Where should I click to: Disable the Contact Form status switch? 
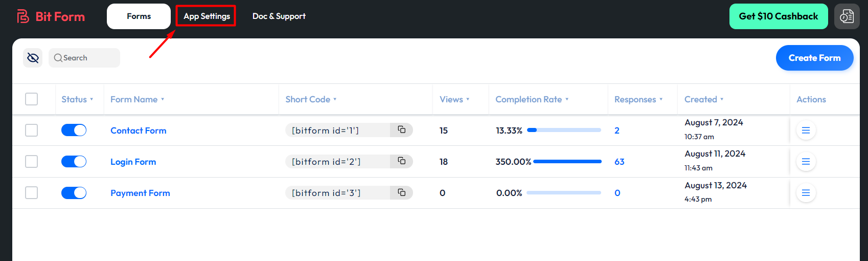(74, 130)
